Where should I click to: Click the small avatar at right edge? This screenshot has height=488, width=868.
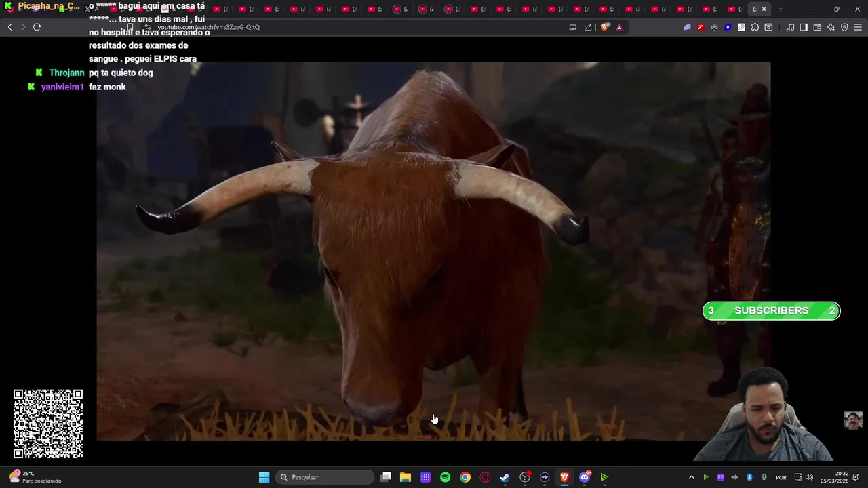pyautogui.click(x=853, y=420)
